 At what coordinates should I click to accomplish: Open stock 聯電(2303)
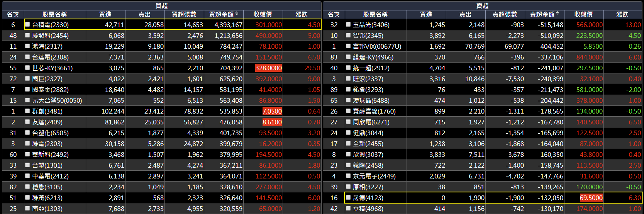[x=47, y=144]
